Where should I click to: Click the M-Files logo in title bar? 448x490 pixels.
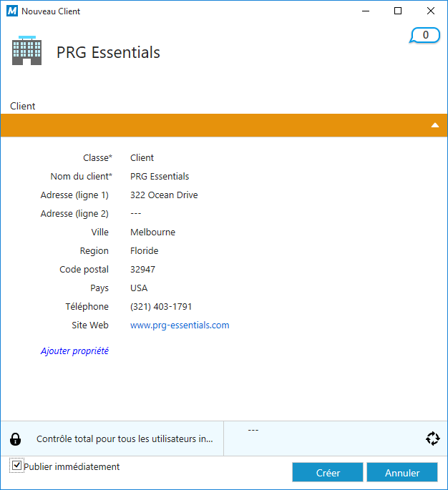pyautogui.click(x=11, y=11)
